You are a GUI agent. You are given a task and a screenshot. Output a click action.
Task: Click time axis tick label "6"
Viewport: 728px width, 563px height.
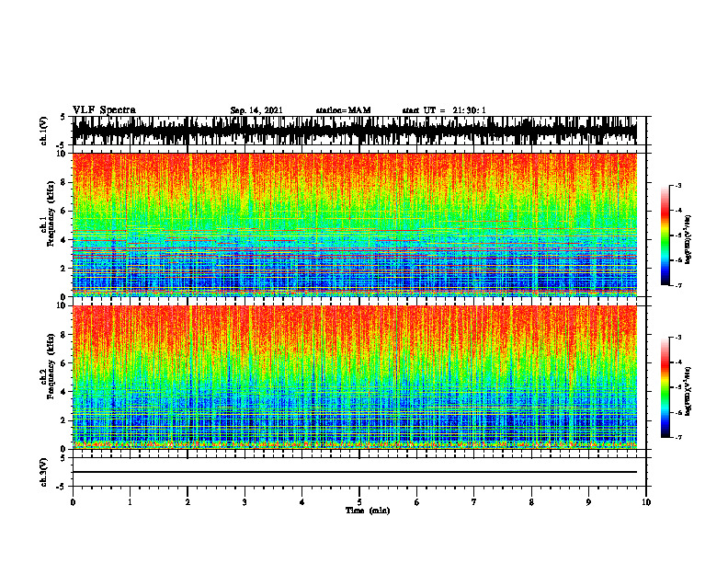pyautogui.click(x=417, y=502)
